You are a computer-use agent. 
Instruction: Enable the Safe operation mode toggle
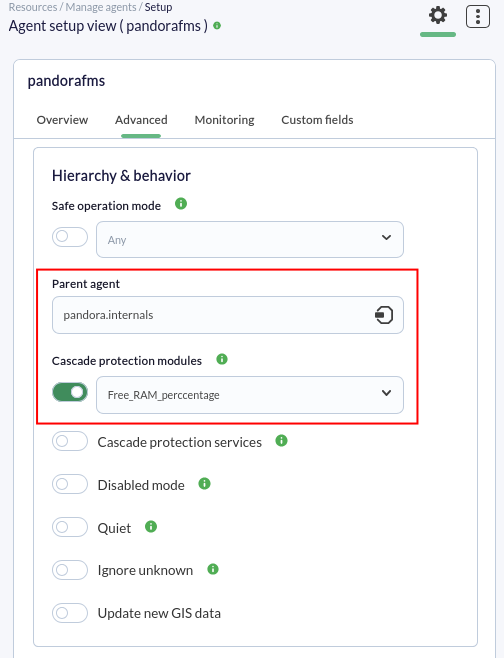click(x=70, y=237)
